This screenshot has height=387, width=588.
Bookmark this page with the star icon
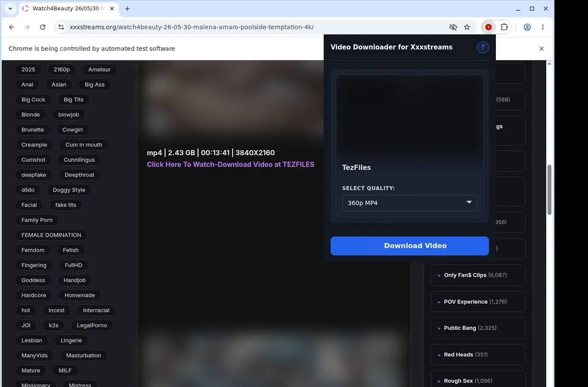click(x=467, y=27)
